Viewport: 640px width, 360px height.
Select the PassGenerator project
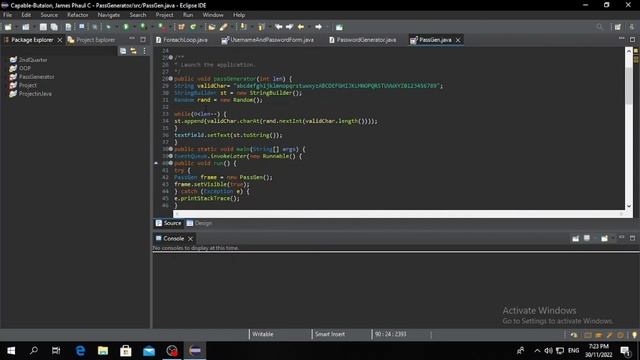(32, 77)
